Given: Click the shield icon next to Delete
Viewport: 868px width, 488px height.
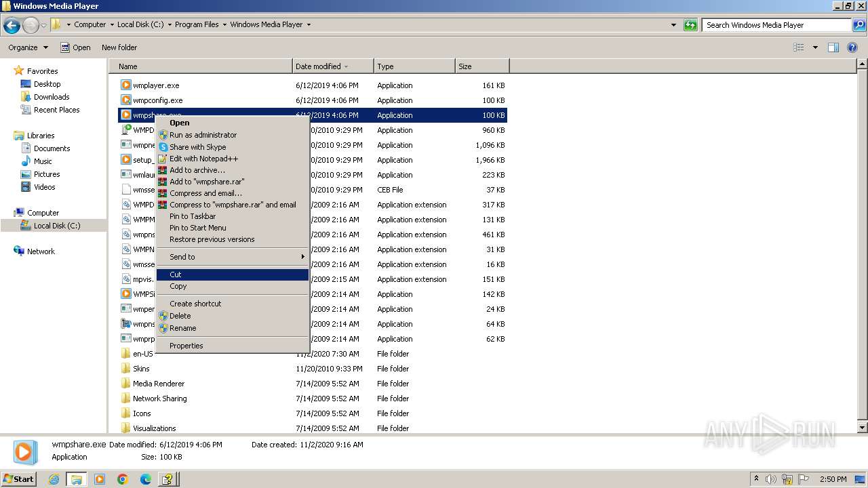Looking at the screenshot, I should pyautogui.click(x=163, y=316).
